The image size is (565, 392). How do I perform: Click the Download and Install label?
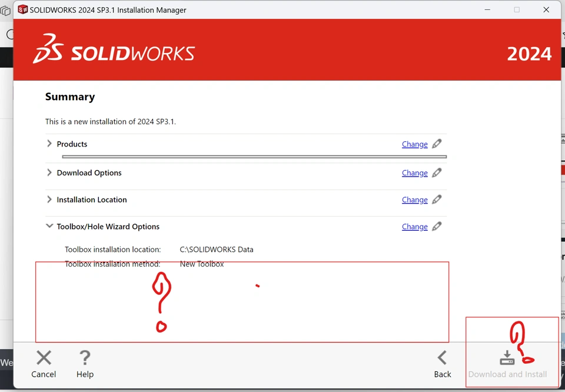(x=507, y=374)
